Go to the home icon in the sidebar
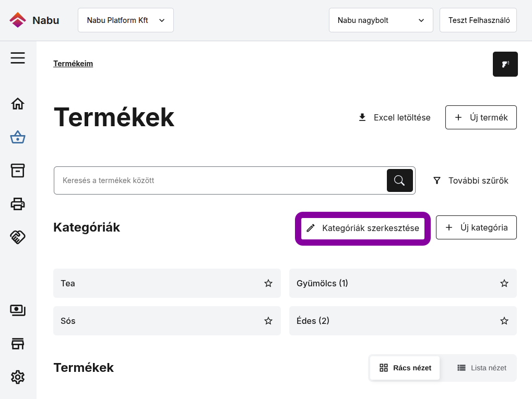Screen dimensions: 532x399 (18, 104)
